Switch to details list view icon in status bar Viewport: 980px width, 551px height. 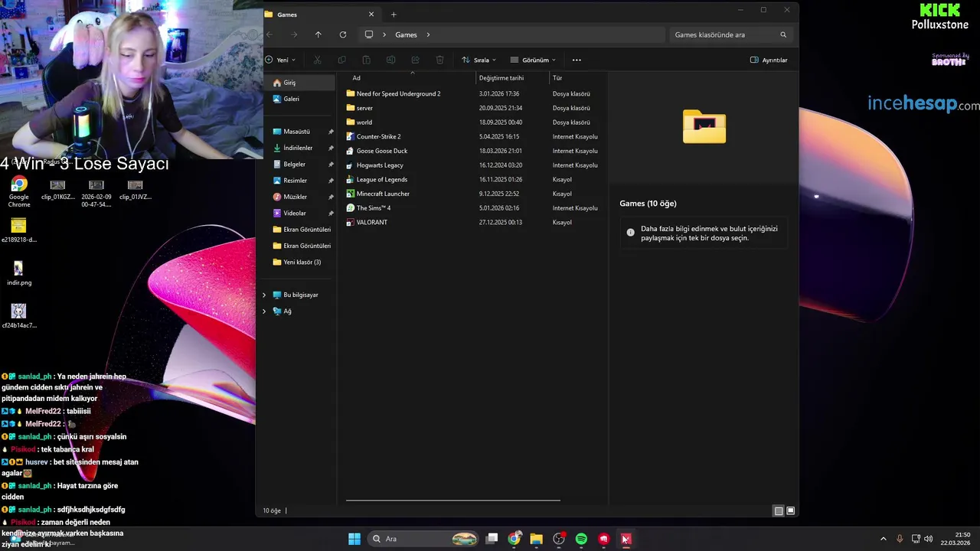(779, 510)
